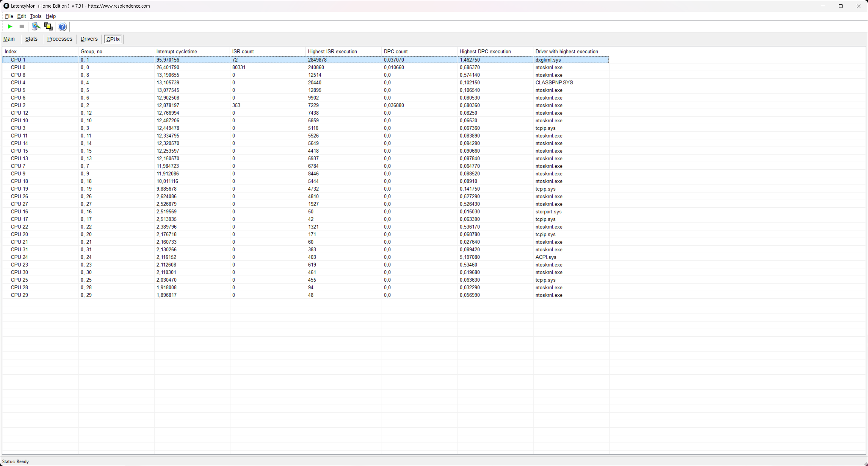Open the computer analysis toolbar icon

point(36,26)
